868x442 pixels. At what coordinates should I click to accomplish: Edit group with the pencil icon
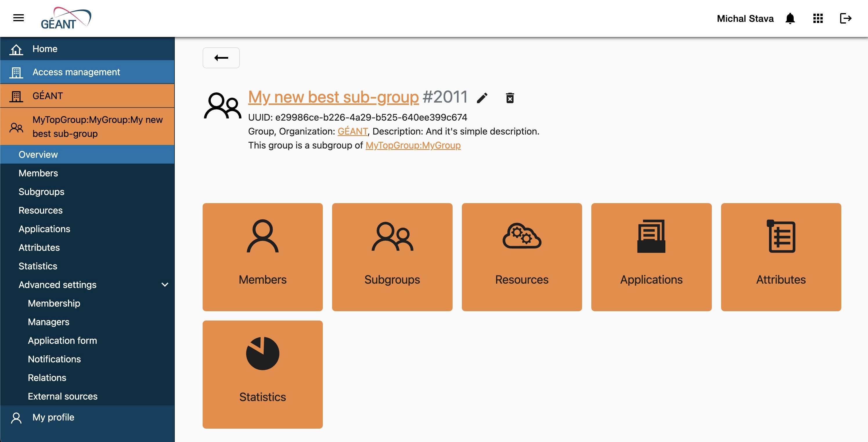click(x=482, y=98)
